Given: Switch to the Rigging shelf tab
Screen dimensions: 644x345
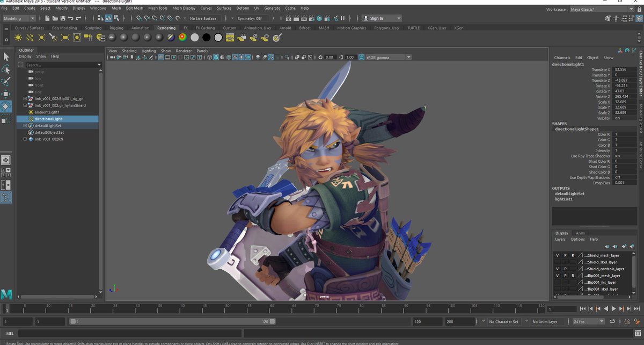Looking at the screenshot, I should coord(116,28).
